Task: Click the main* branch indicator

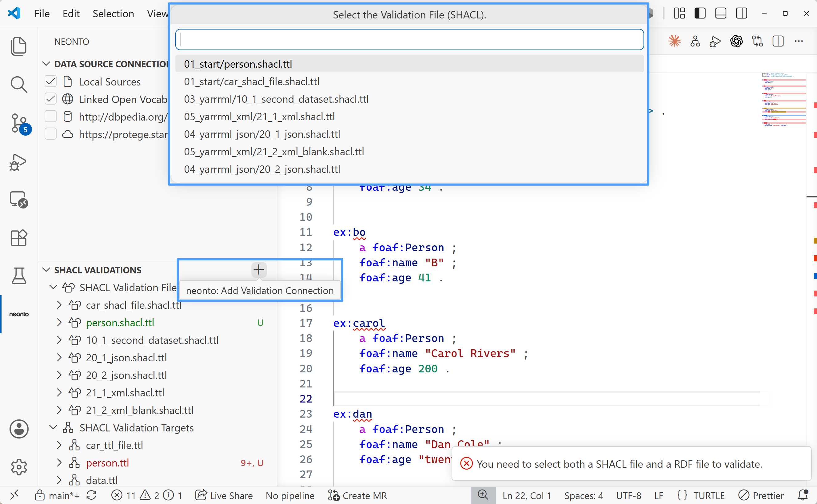Action: tap(57, 495)
